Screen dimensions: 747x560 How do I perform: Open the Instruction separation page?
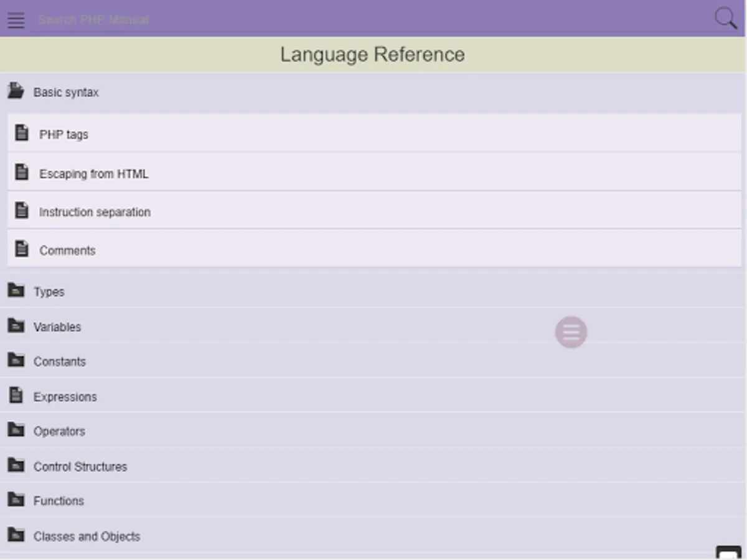[95, 212]
